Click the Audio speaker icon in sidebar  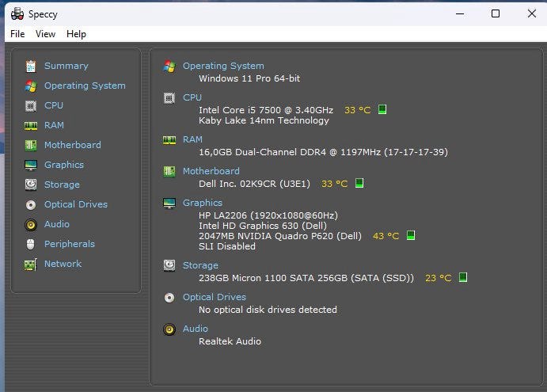click(x=31, y=225)
